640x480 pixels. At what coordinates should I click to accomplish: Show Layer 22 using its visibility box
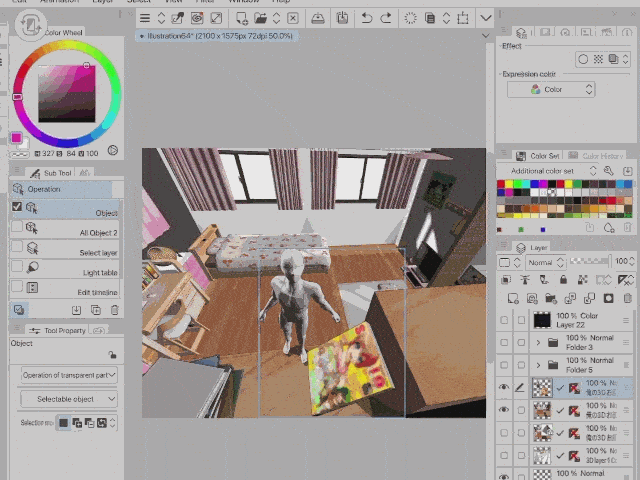(504, 320)
